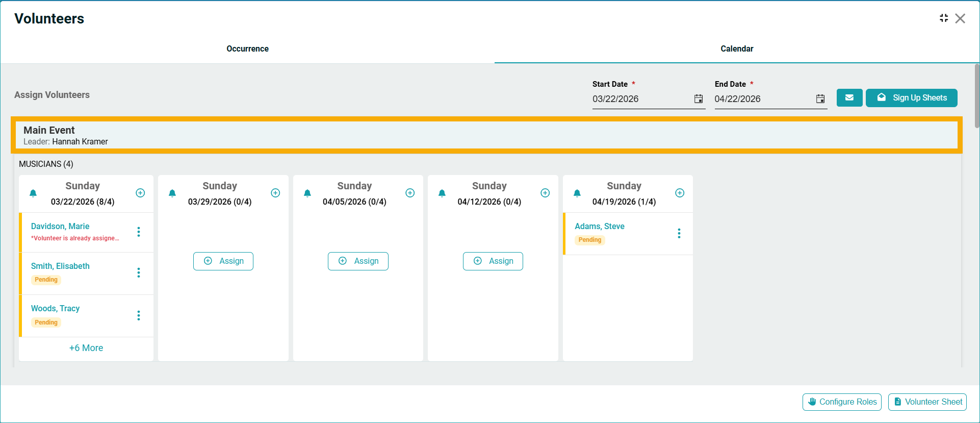Screen dimensions: 980x423
Task: Click the 04/19/2026 (1/4) date text
Action: click(x=624, y=202)
